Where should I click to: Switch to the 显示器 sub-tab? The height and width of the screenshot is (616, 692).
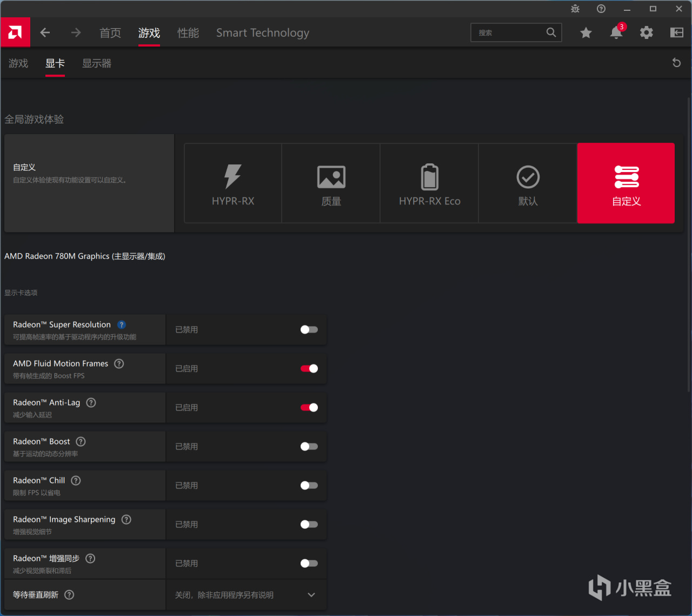(97, 63)
